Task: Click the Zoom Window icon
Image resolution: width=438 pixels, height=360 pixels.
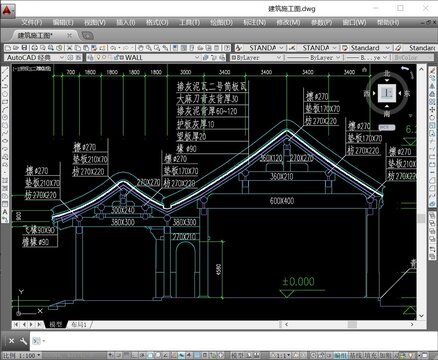Action: (156, 48)
